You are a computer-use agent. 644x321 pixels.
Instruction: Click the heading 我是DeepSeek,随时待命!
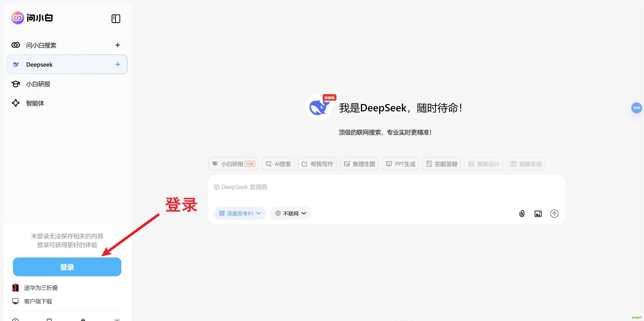pyautogui.click(x=401, y=108)
